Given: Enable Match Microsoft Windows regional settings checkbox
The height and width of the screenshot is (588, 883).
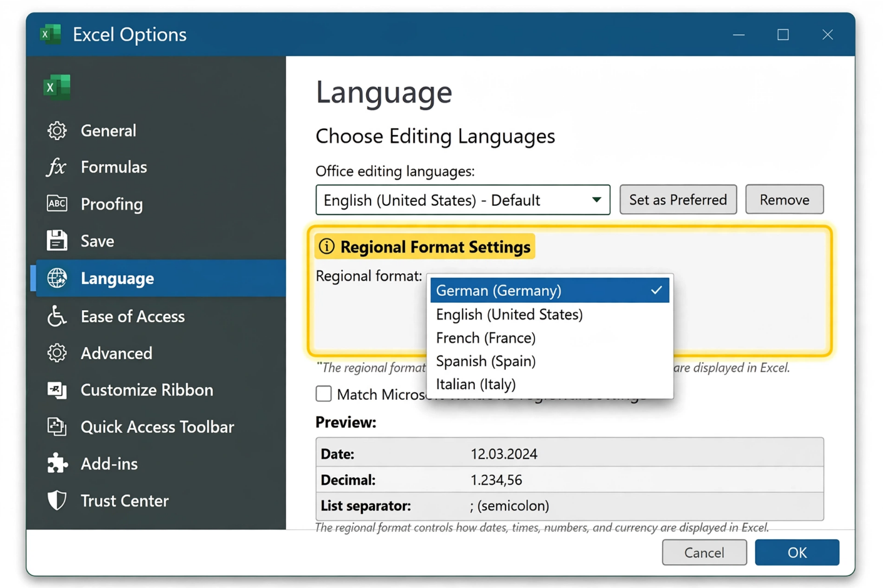Looking at the screenshot, I should coord(324,393).
